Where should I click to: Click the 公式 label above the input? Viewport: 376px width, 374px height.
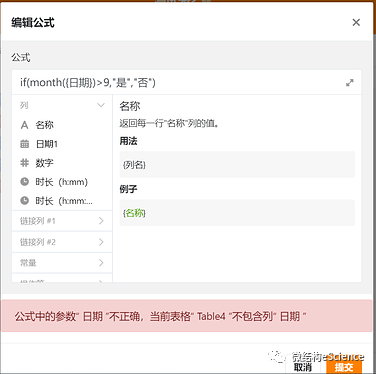point(21,57)
